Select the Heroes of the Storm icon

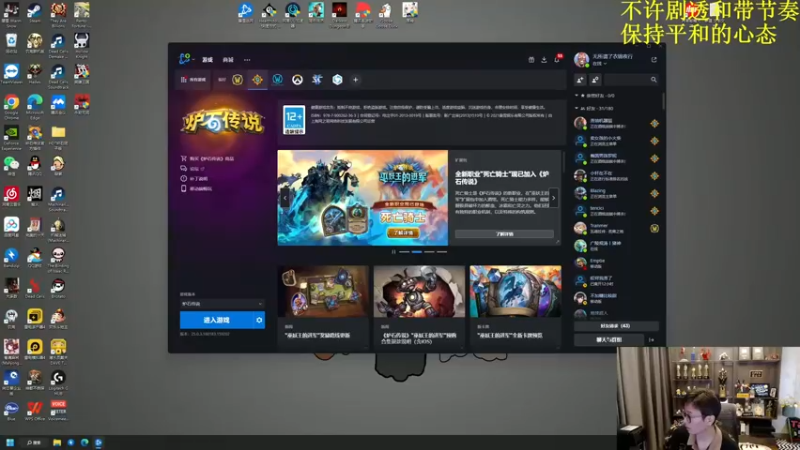tap(337, 80)
